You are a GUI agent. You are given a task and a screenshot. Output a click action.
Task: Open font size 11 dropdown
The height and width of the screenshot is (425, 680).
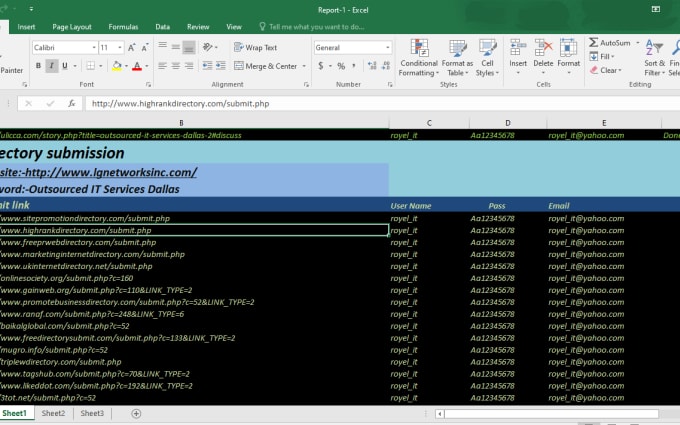pyautogui.click(x=120, y=48)
